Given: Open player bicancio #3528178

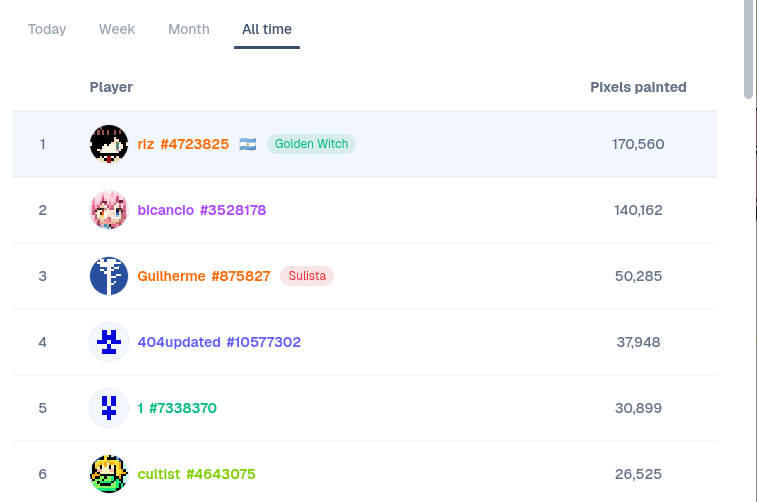Looking at the screenshot, I should pyautogui.click(x=202, y=210).
